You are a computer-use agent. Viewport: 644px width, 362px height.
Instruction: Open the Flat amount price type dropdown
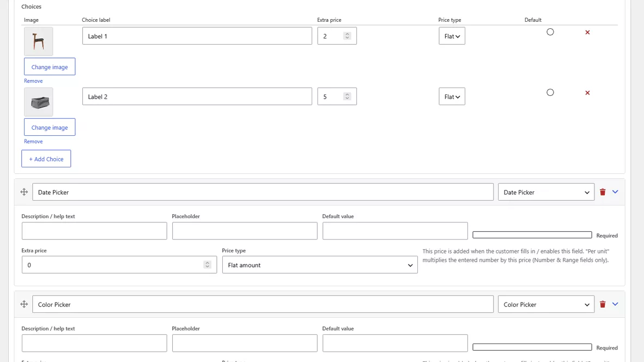pos(319,265)
